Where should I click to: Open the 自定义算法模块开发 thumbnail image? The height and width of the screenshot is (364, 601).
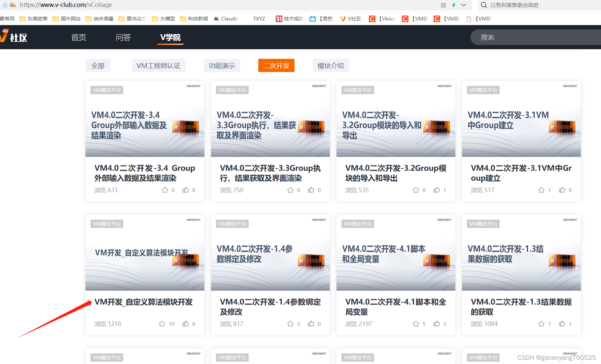coord(145,253)
